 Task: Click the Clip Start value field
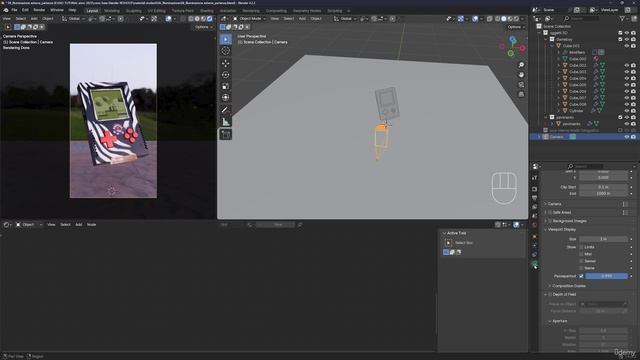[x=603, y=187]
